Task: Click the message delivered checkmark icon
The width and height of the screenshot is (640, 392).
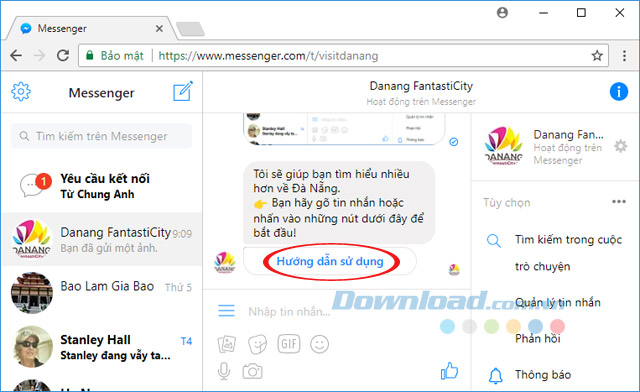Action: (453, 142)
